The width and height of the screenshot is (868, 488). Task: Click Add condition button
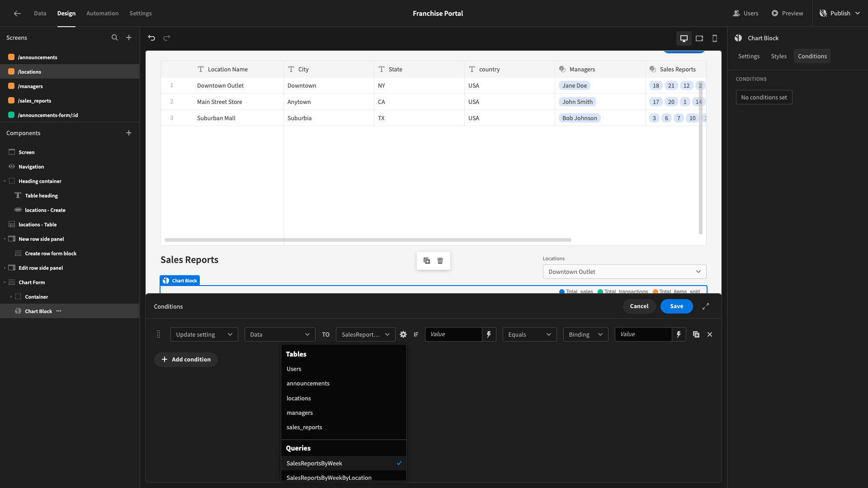point(186,360)
